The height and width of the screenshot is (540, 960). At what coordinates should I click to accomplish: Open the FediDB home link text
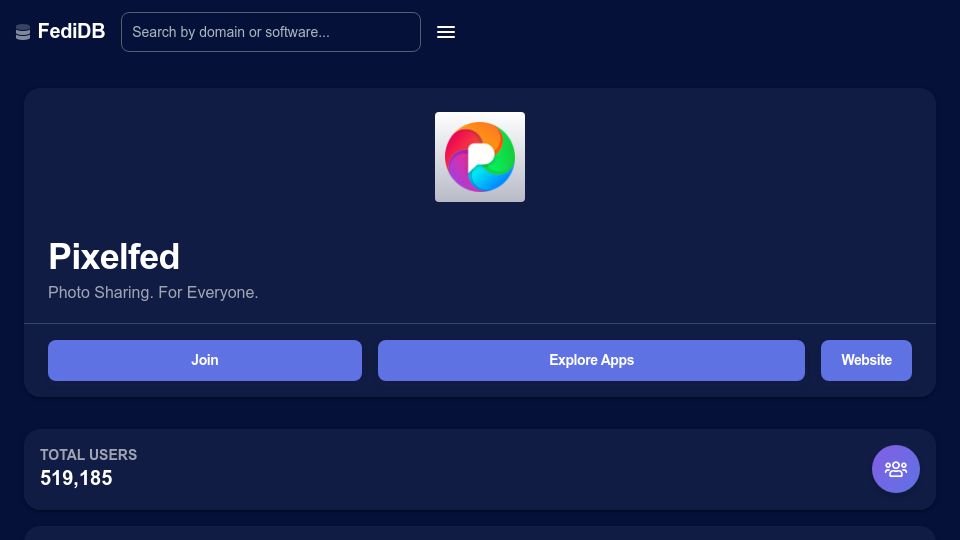point(71,31)
